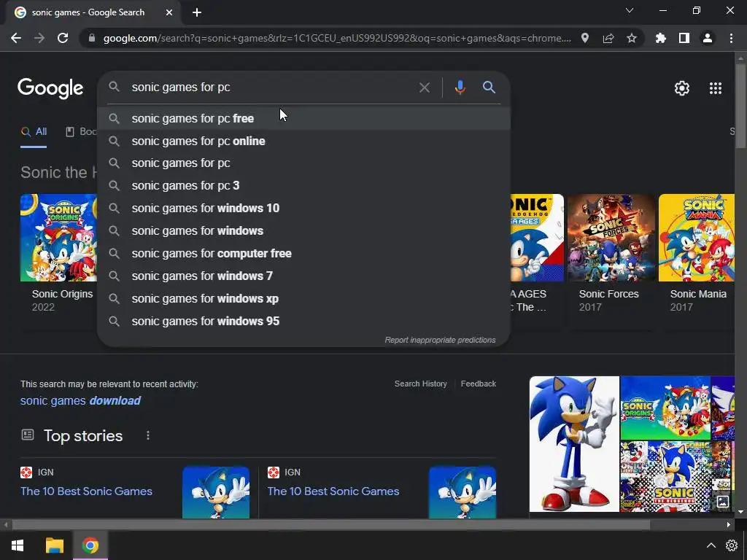Open second IGN 10 Best Sonic Games story
Screen dimensions: 747x560
tap(333, 491)
